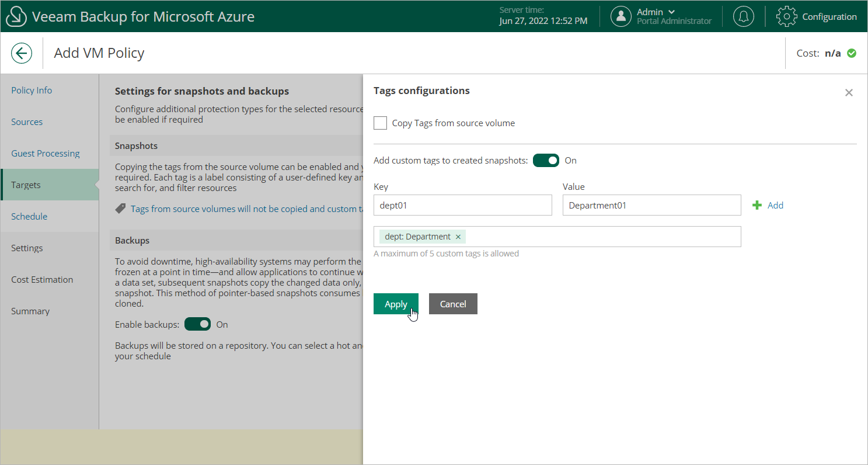Click the maximum of 5 custom tags note
Screen dimensions: 868x465
click(446, 254)
